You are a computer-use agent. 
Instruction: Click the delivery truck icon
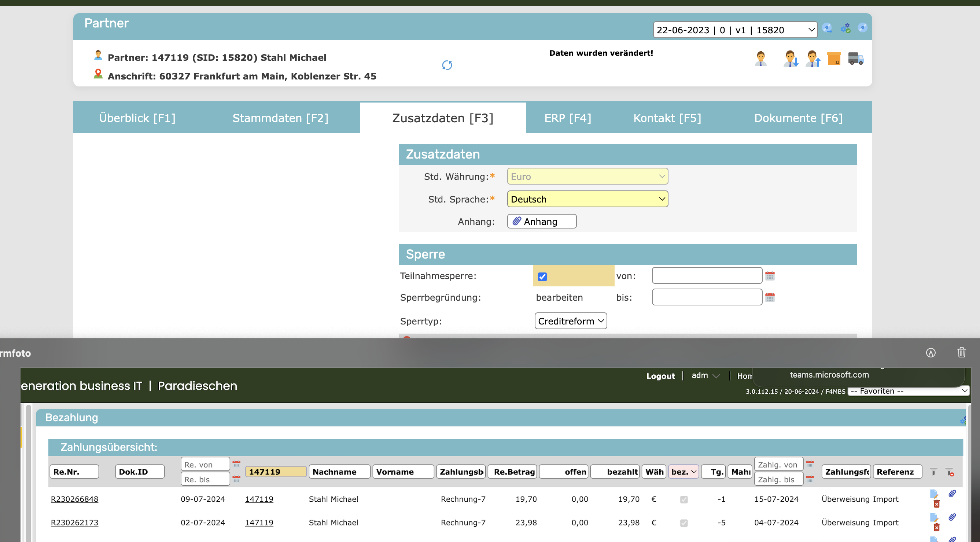(x=855, y=59)
